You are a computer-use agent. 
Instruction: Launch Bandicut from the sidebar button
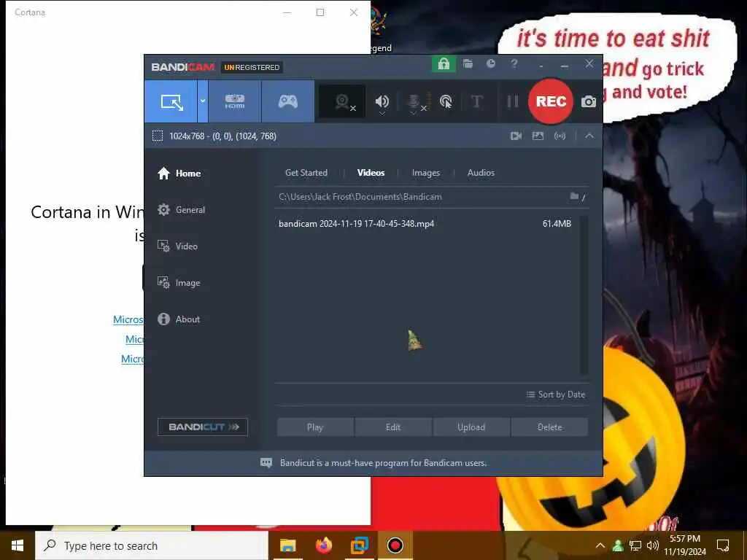click(203, 427)
